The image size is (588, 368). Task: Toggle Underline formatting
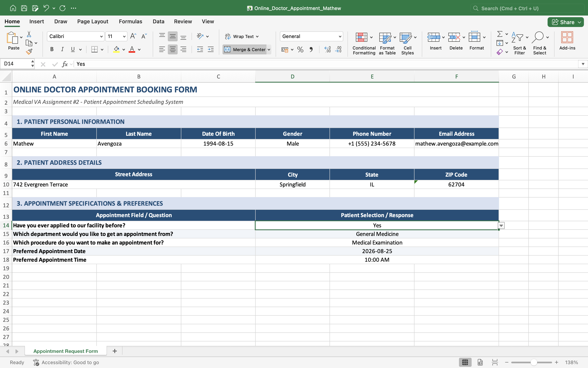tap(73, 49)
